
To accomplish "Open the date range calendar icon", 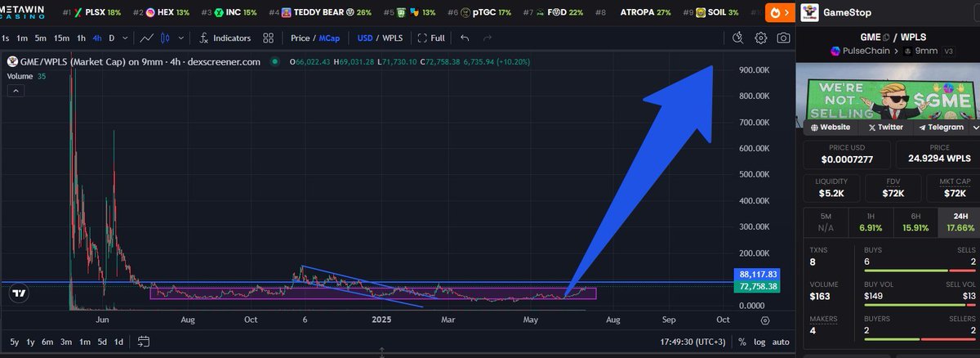I will click(x=144, y=342).
